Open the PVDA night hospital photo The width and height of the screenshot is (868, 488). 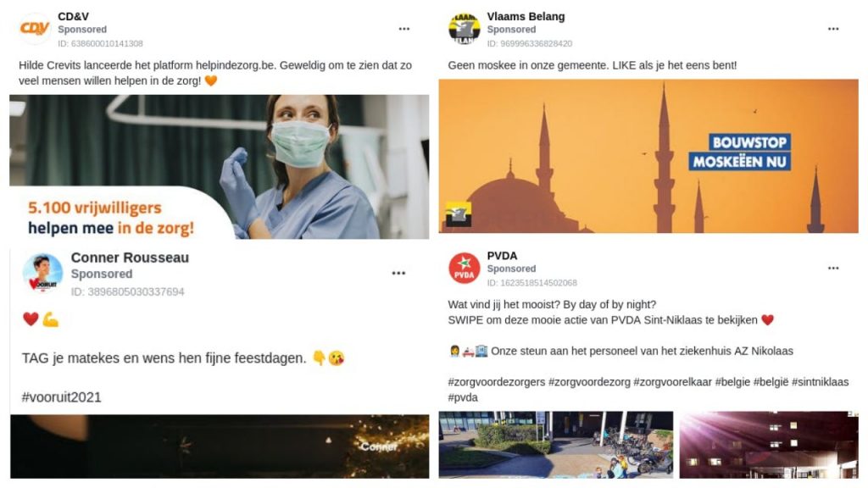769,444
